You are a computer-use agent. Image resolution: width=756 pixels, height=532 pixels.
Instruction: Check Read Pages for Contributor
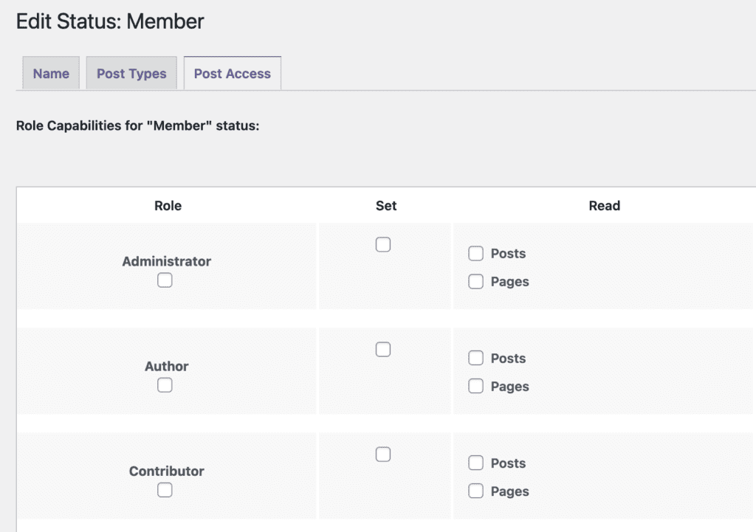(475, 491)
